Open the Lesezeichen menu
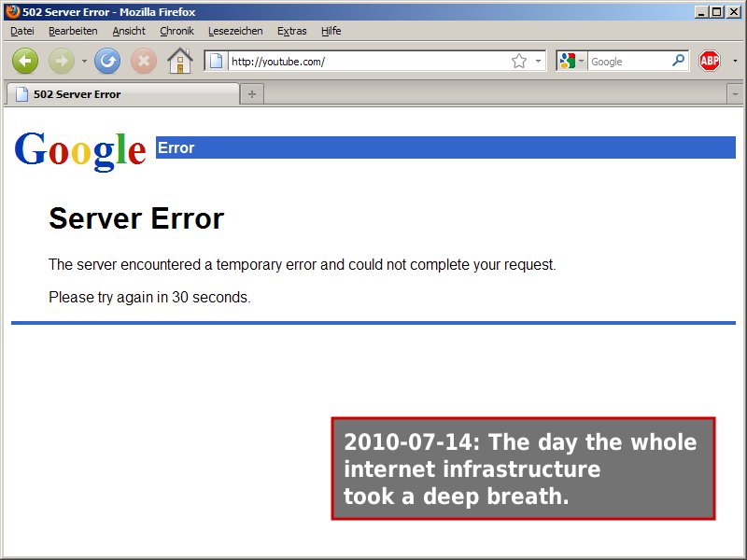The height and width of the screenshot is (560, 747). point(235,31)
